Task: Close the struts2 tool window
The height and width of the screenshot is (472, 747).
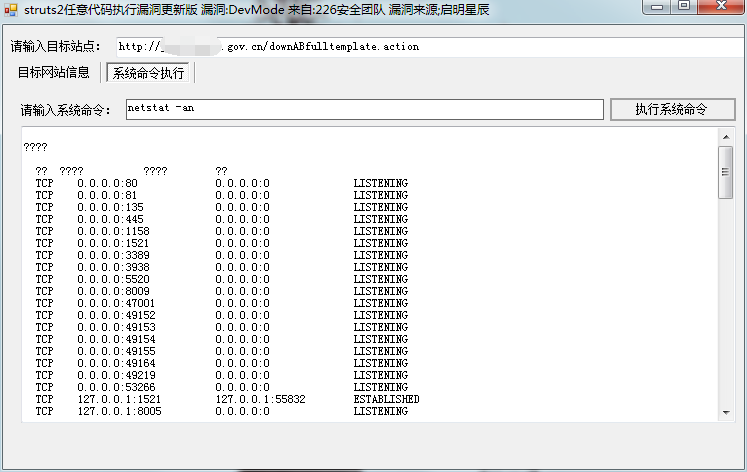Action: point(721,7)
